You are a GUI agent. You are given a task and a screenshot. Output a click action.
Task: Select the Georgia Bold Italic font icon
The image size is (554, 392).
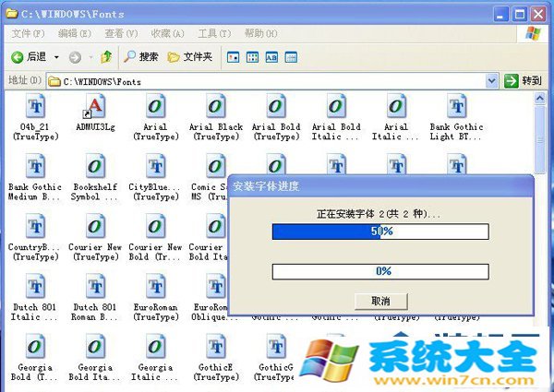[x=95, y=346]
